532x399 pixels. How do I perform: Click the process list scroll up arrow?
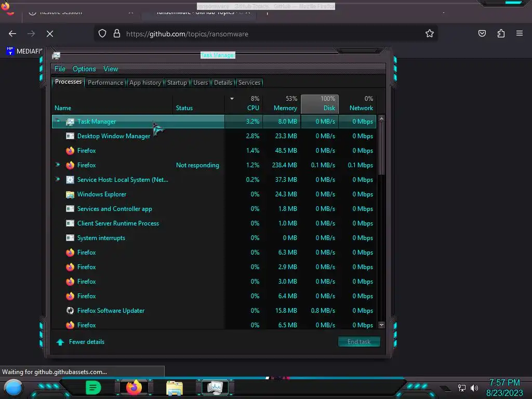[x=381, y=118]
